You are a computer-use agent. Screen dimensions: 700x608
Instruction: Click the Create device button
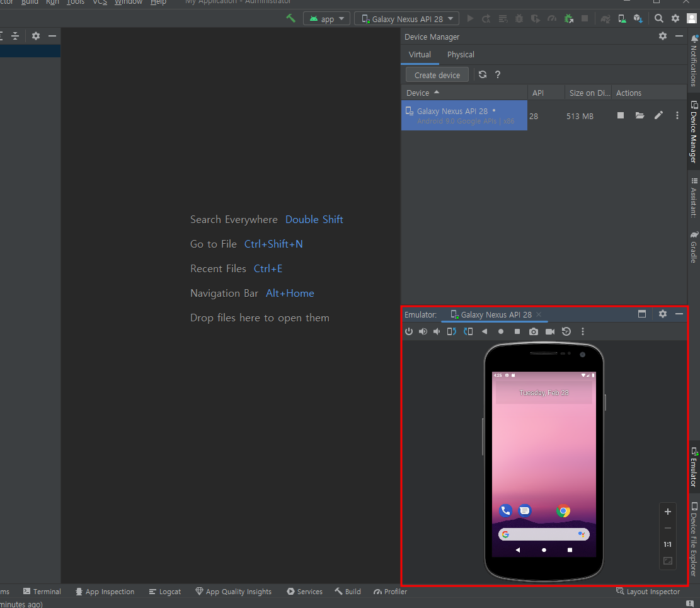pos(437,75)
